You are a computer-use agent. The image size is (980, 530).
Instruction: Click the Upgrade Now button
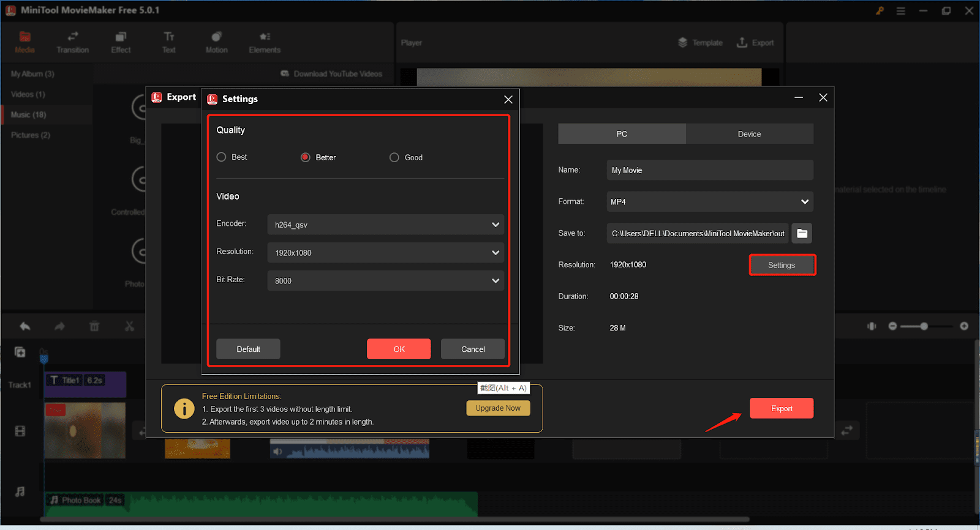(498, 408)
